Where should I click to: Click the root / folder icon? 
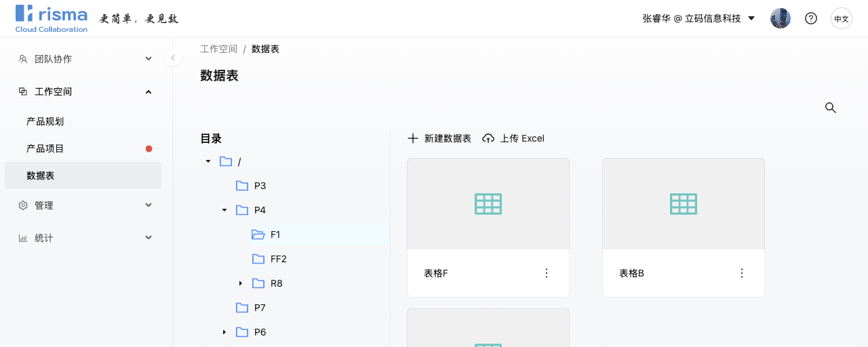[x=226, y=161]
